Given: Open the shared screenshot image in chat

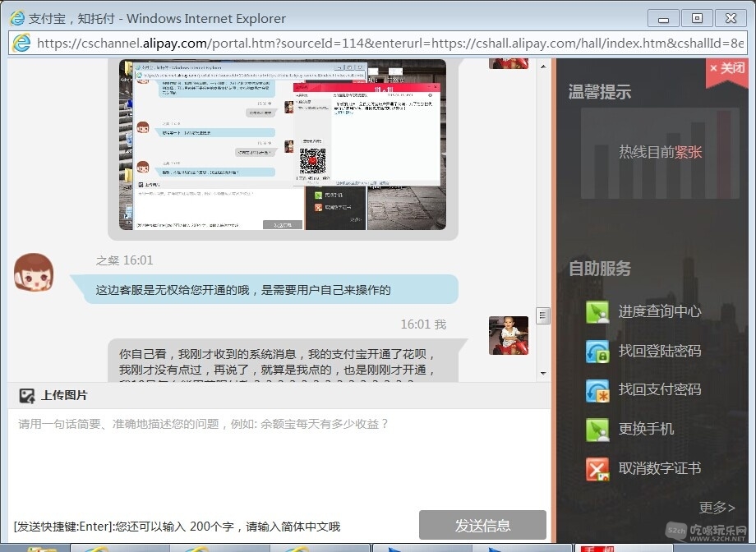Looking at the screenshot, I should pyautogui.click(x=283, y=145).
